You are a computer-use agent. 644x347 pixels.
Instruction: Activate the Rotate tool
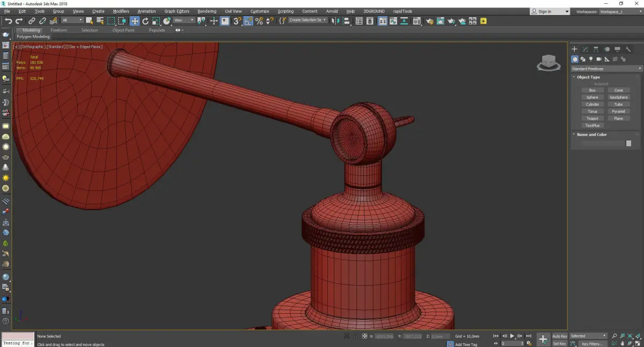point(145,21)
